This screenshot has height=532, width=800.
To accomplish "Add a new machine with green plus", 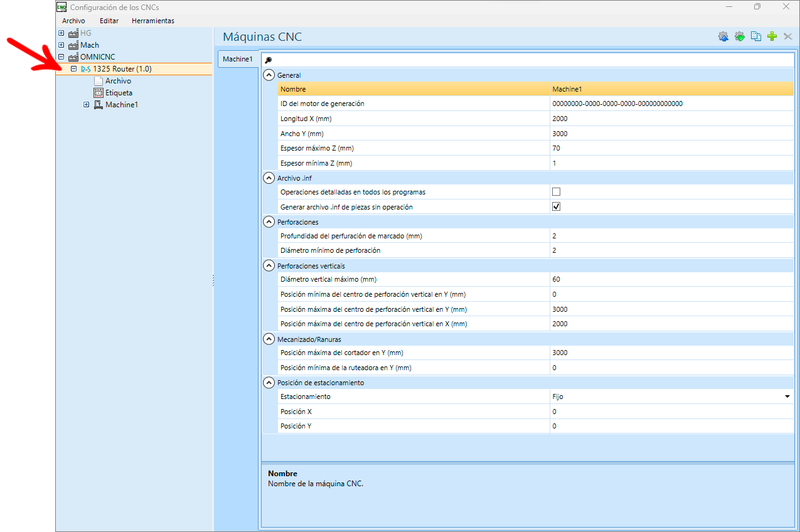I will pyautogui.click(x=772, y=37).
